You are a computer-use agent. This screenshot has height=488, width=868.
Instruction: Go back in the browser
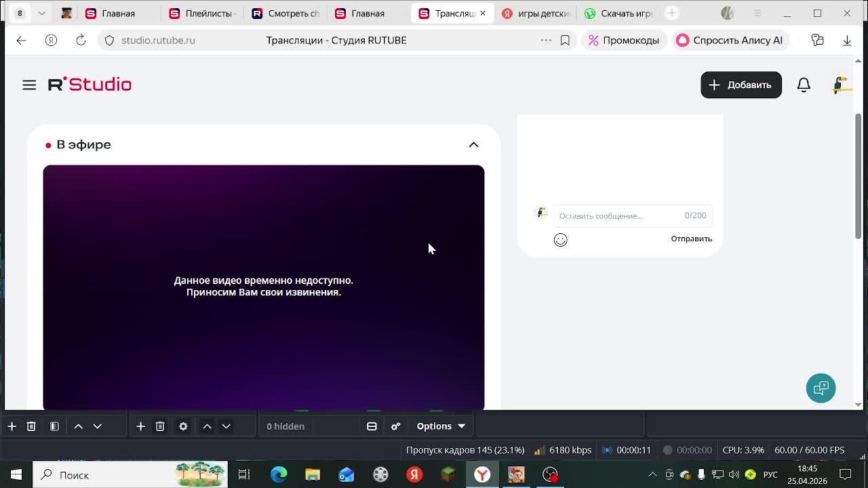pyautogui.click(x=21, y=40)
